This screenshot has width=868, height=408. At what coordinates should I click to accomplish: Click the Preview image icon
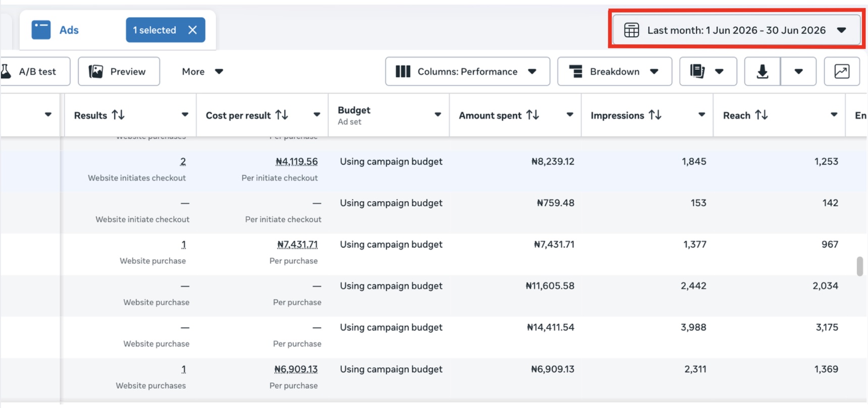(x=96, y=72)
